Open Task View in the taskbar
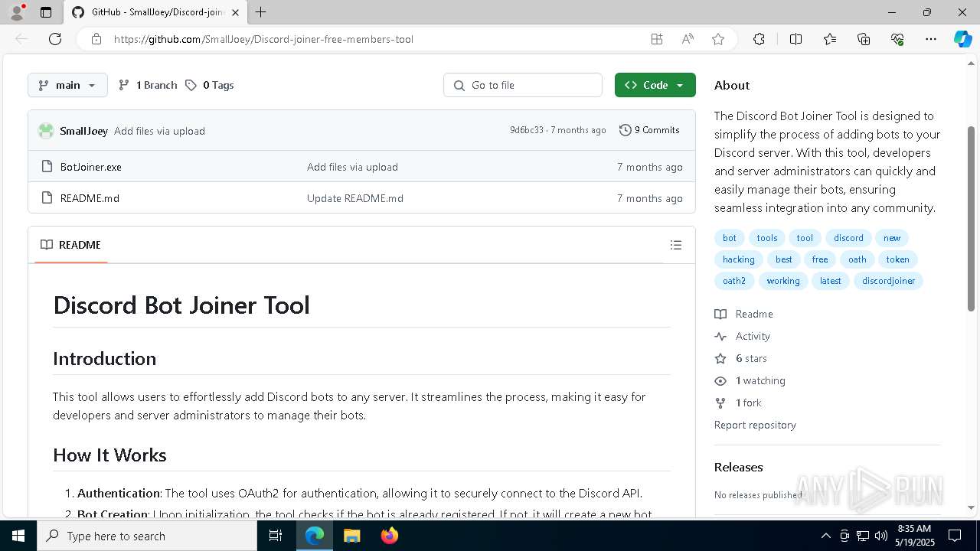 click(276, 536)
